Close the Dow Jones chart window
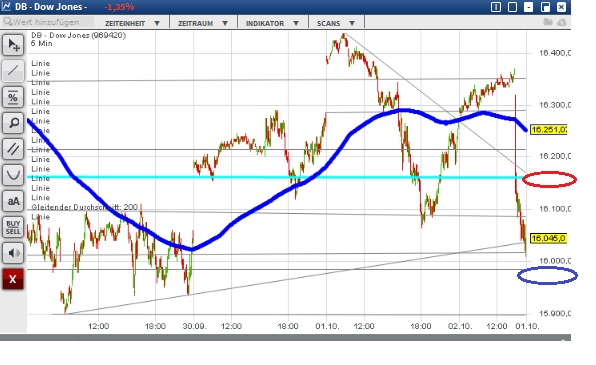 click(x=561, y=7)
